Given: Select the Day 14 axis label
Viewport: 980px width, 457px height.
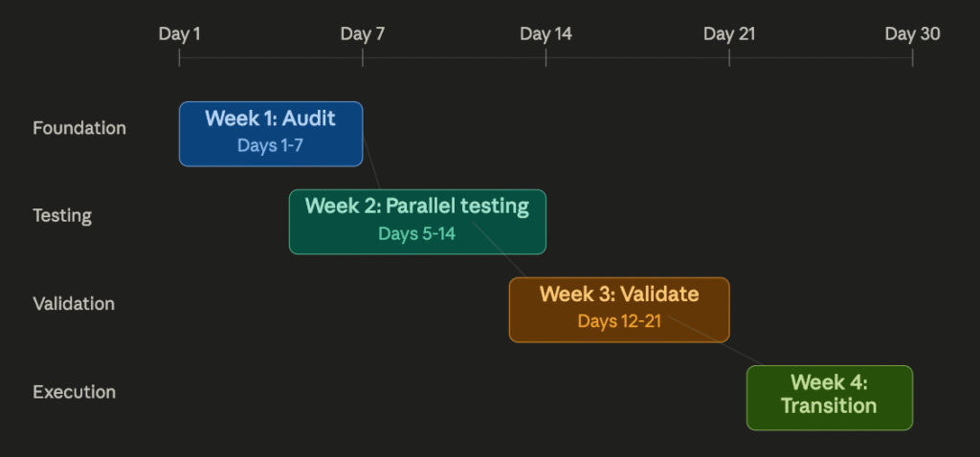Looking at the screenshot, I should click(546, 34).
